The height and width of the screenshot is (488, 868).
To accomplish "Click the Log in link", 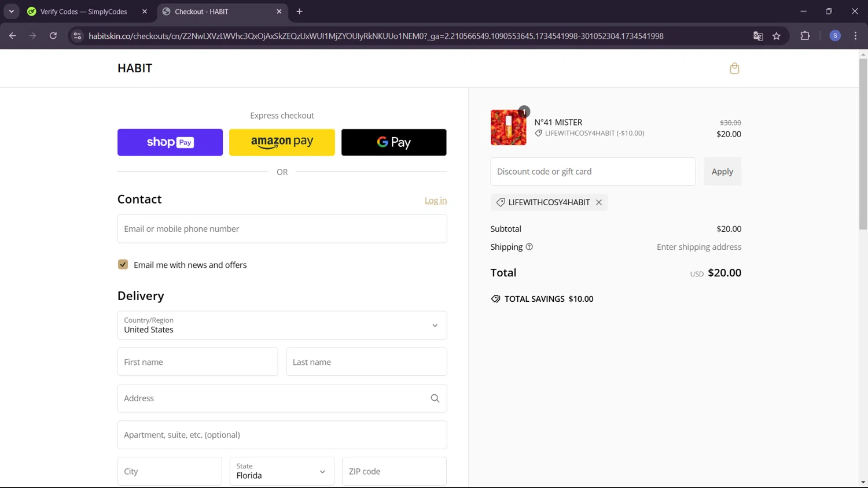I will pyautogui.click(x=436, y=201).
